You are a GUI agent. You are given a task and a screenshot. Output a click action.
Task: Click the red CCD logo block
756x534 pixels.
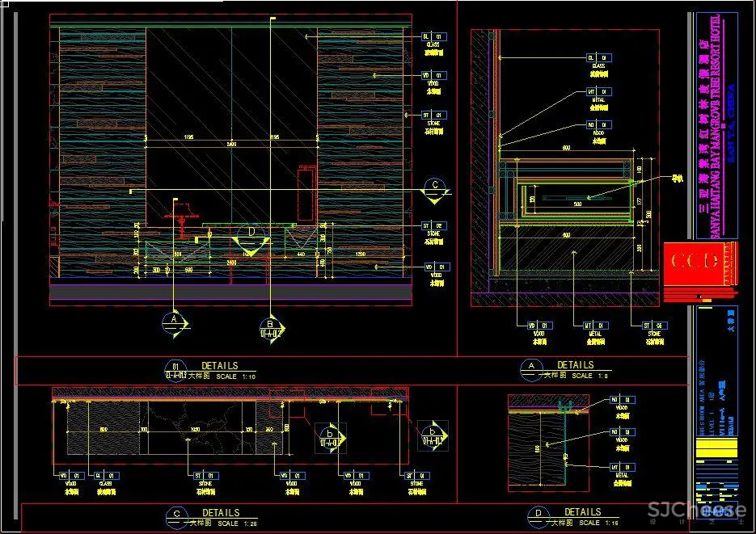pos(691,262)
